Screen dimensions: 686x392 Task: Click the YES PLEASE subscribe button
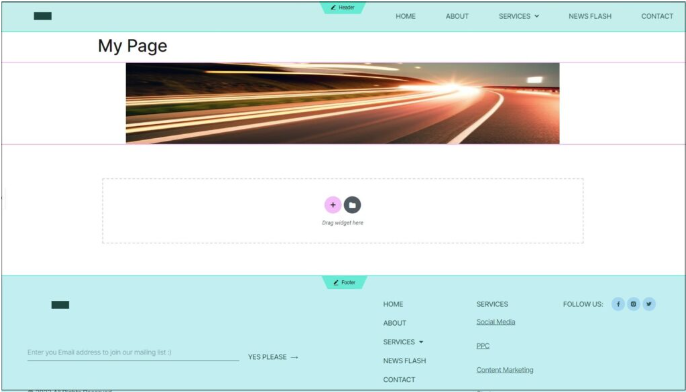pos(273,357)
